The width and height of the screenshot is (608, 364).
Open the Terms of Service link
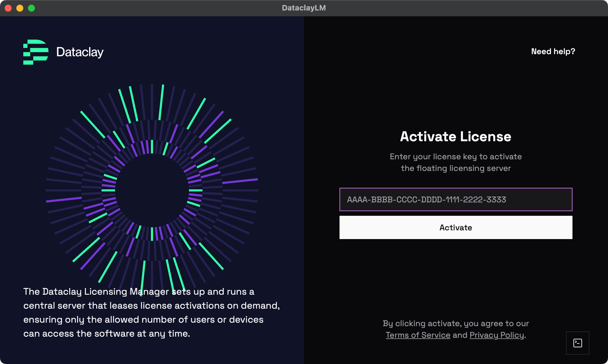point(418,335)
